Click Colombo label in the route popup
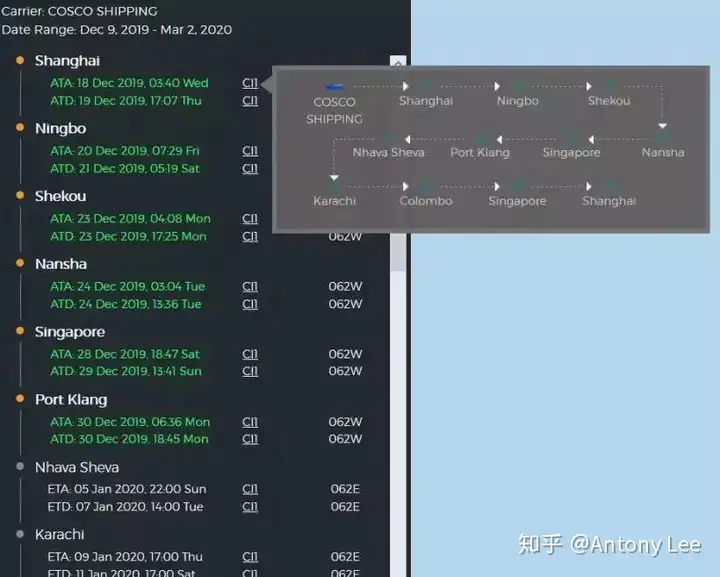This screenshot has width=720, height=577. [426, 201]
